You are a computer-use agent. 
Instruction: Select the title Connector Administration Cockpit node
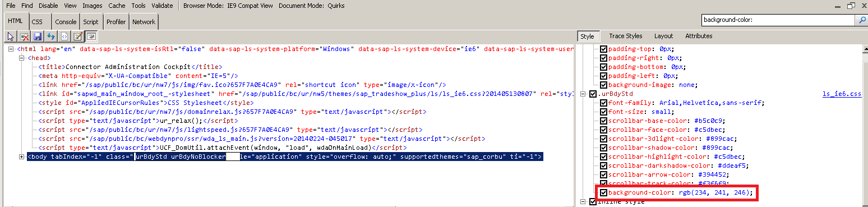pos(130,67)
